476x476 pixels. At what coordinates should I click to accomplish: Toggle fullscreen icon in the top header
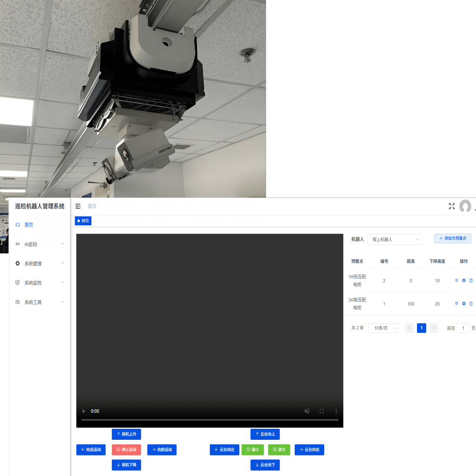click(x=452, y=206)
